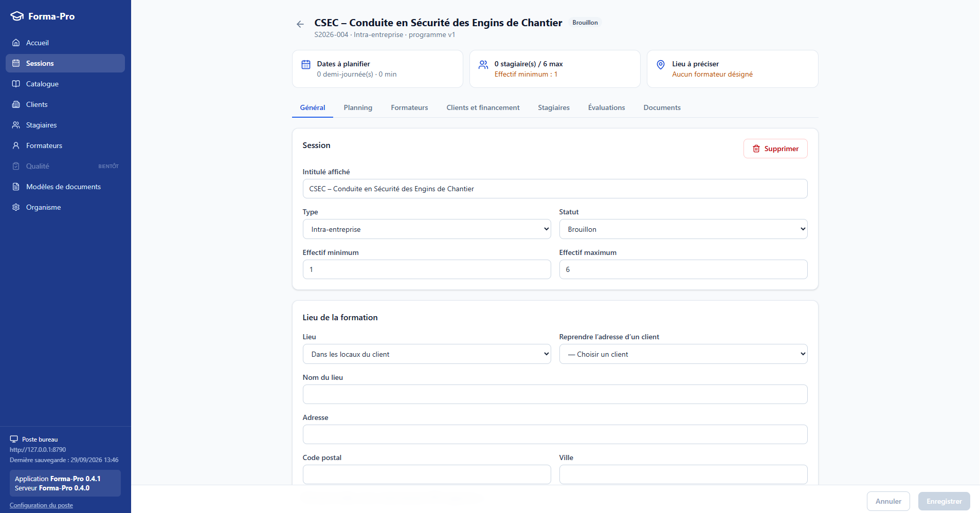The image size is (980, 513).
Task: Click the Application Forma-Pro 0.4.1 version box
Action: coord(65,483)
